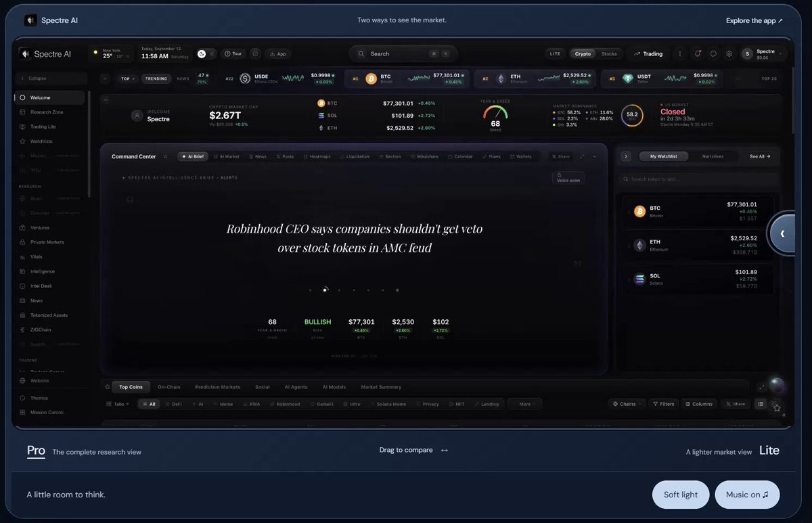Collapse the Command Center panel chevron

594,156
